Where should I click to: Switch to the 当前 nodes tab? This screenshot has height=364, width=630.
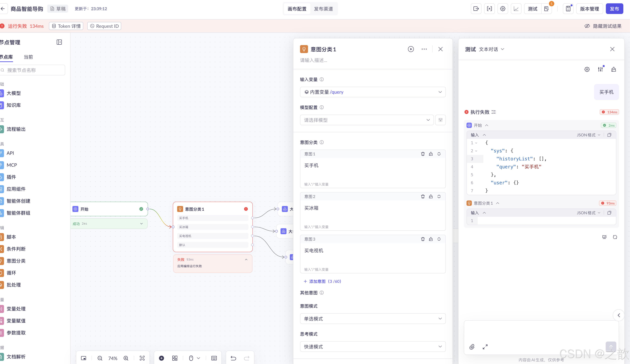[x=28, y=57]
